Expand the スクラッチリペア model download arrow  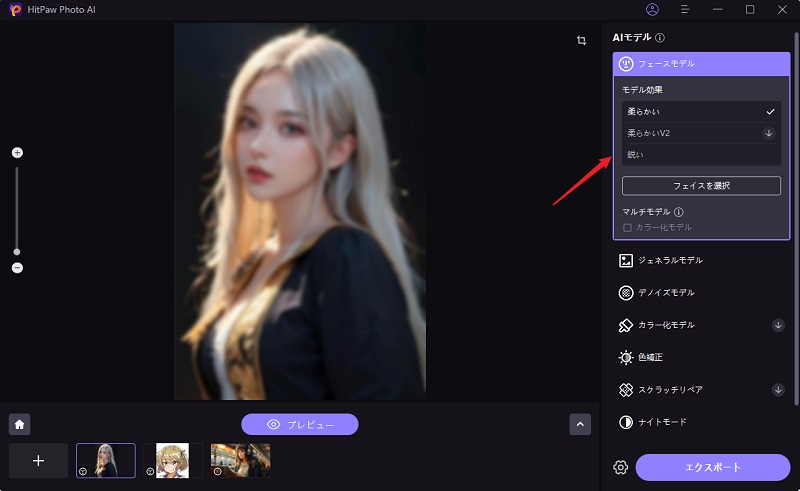[778, 389]
